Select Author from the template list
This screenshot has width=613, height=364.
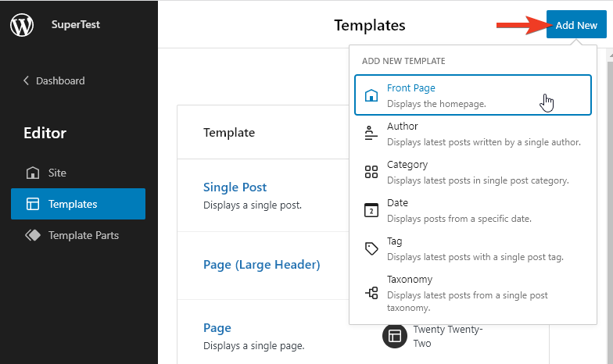click(403, 127)
